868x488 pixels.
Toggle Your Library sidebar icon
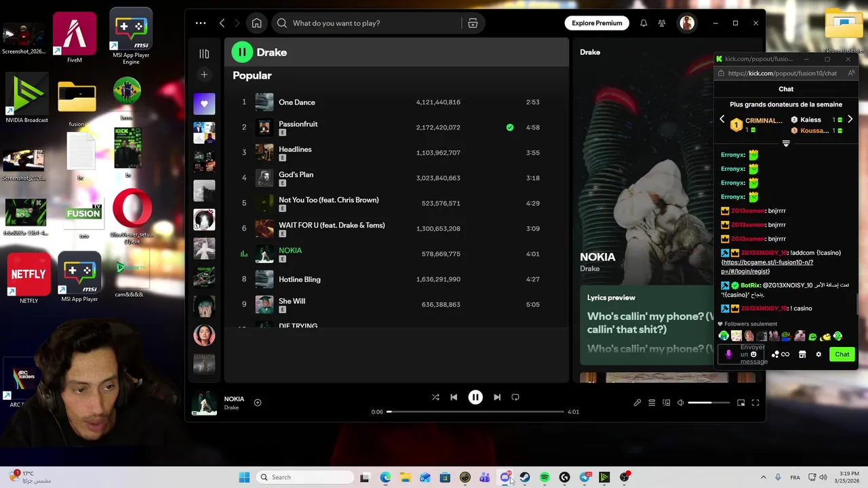(x=204, y=54)
